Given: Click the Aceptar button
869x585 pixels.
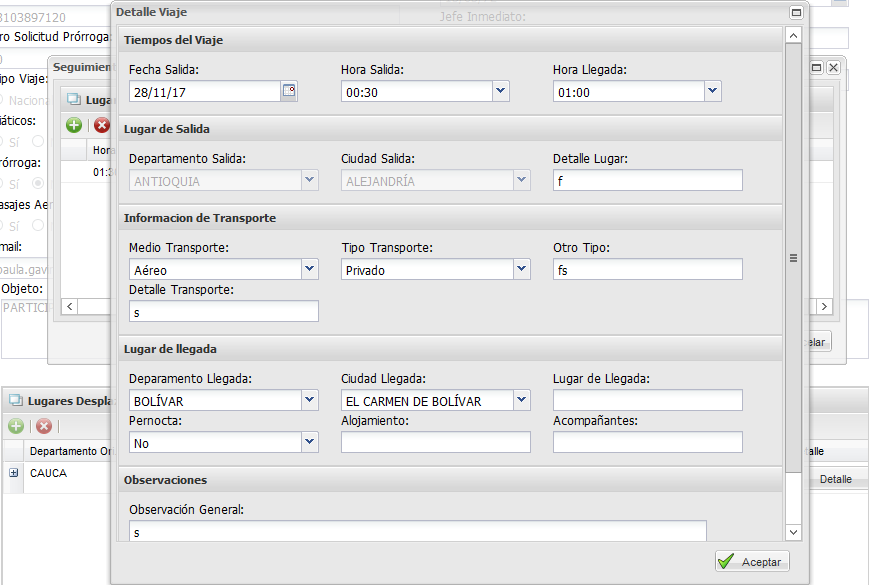Looking at the screenshot, I should coord(752,561).
